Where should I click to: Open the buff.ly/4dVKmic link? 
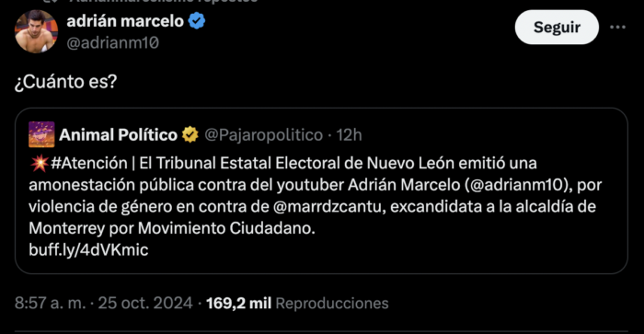88,249
